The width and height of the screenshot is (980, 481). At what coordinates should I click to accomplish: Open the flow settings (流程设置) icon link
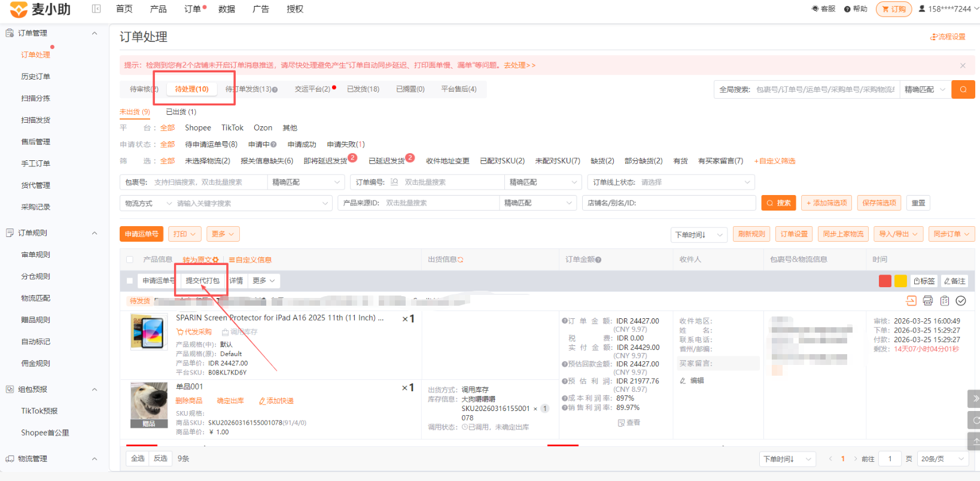tap(948, 37)
